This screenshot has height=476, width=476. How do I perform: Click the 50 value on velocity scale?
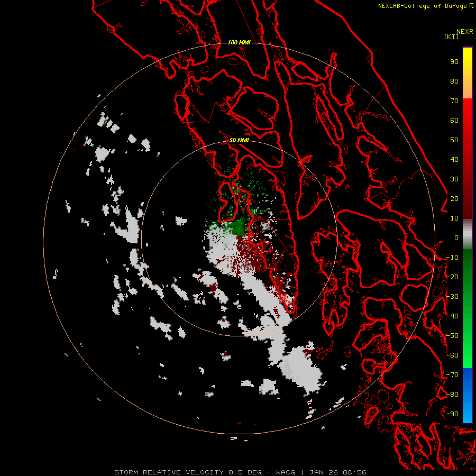454,140
